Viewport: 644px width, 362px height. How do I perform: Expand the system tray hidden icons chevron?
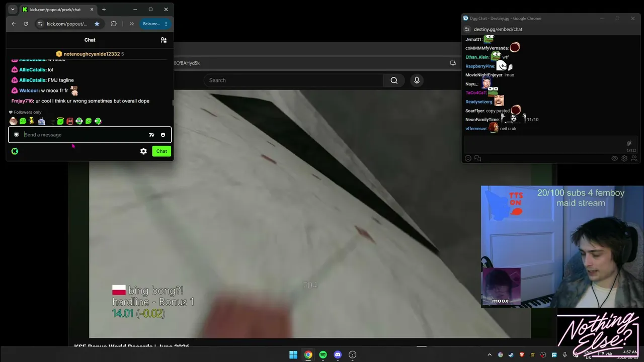coord(490,355)
